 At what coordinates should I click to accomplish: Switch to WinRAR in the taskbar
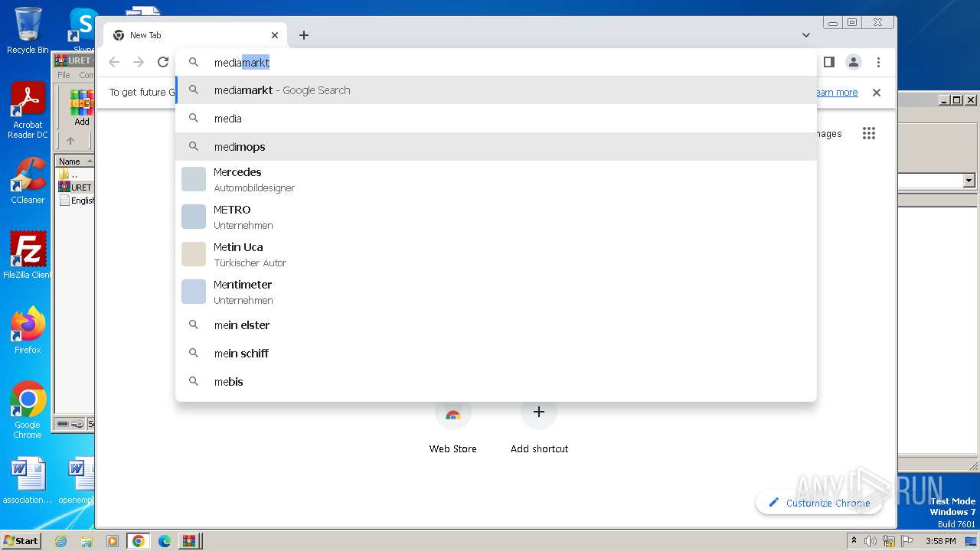[x=189, y=541]
